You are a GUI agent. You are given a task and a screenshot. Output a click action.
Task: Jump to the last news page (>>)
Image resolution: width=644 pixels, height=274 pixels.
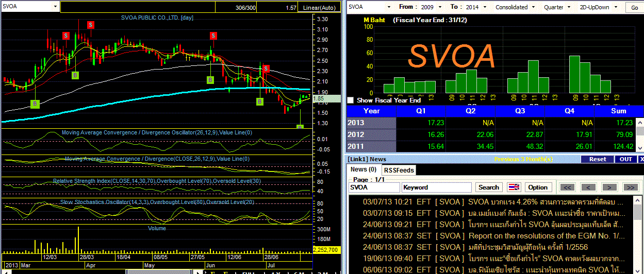pyautogui.click(x=630, y=187)
